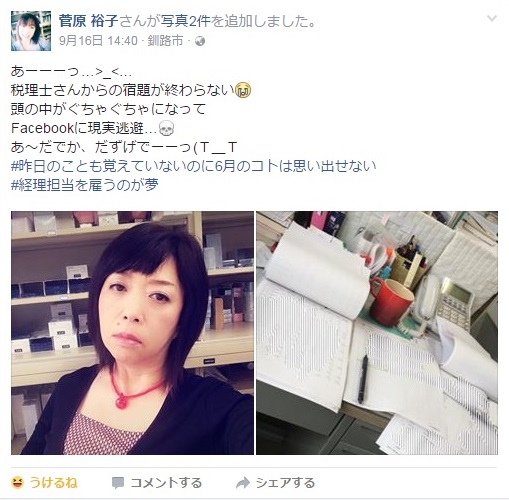Viewport: 509px width, 500px height.
Task: Click the globe public-audience icon
Action: tap(200, 41)
